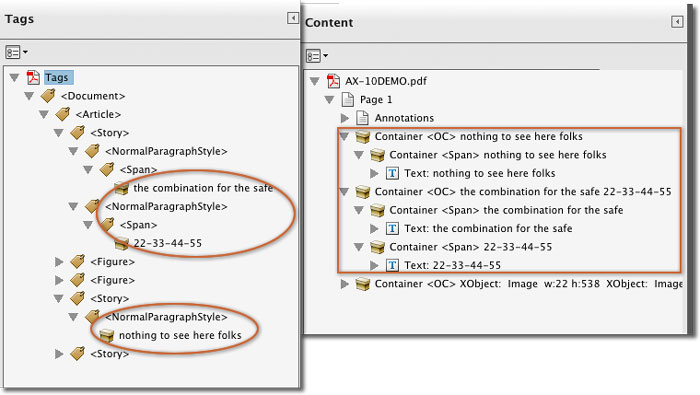The height and width of the screenshot is (395, 700).
Task: Click the tag icon of the first <Figure>
Action: 77,261
